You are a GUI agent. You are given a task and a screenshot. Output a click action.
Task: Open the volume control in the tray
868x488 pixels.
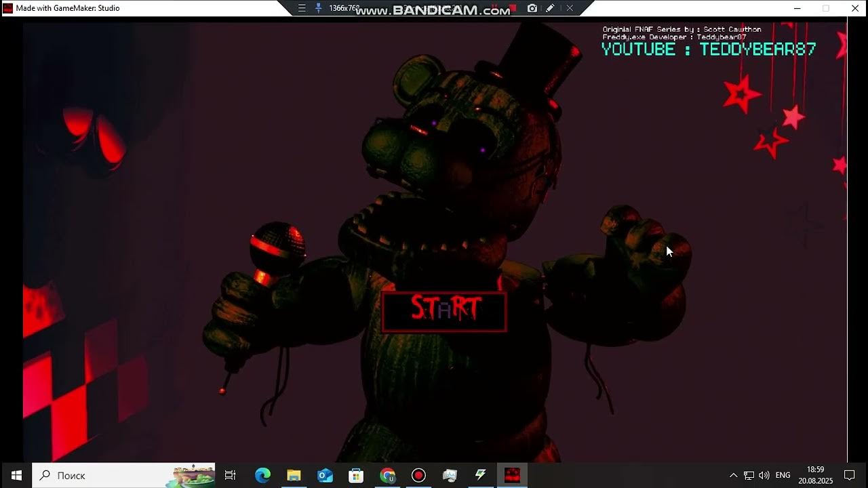tap(764, 475)
